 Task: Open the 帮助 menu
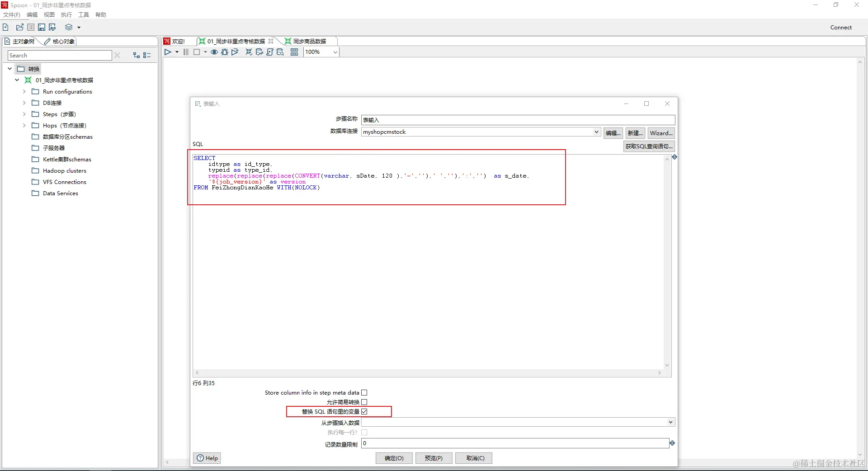click(x=101, y=15)
